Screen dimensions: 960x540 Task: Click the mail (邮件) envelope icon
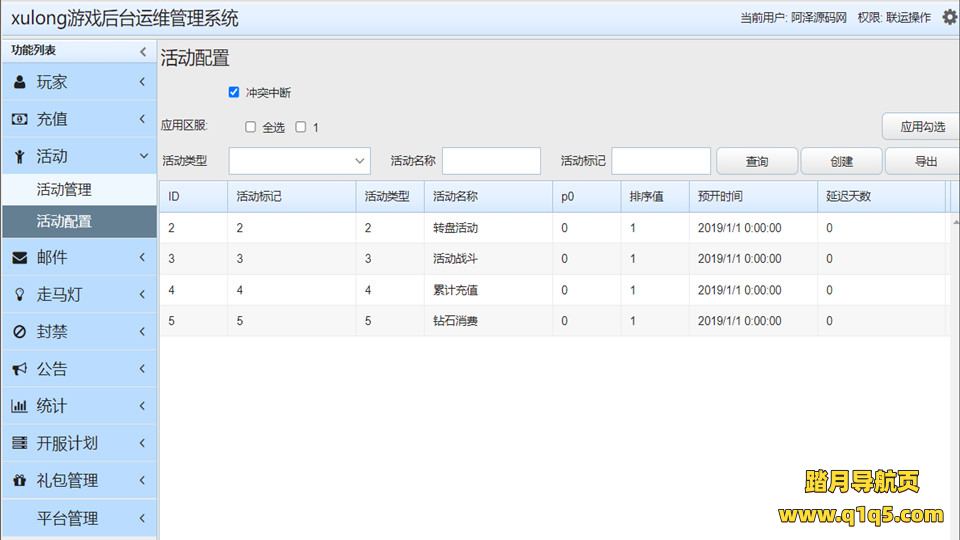20,257
